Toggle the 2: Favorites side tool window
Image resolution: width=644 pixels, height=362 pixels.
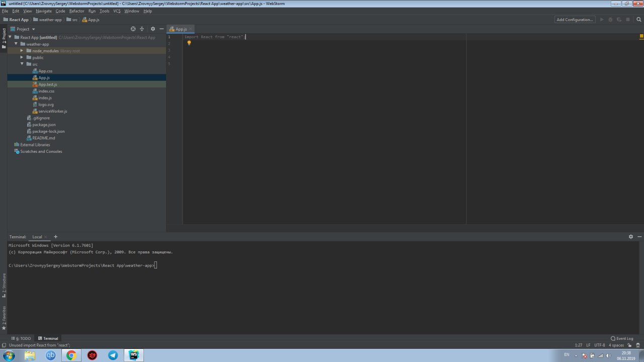4,318
